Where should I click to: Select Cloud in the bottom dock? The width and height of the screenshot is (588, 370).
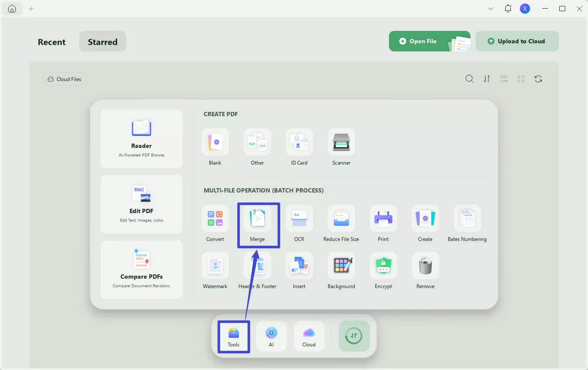[309, 337]
